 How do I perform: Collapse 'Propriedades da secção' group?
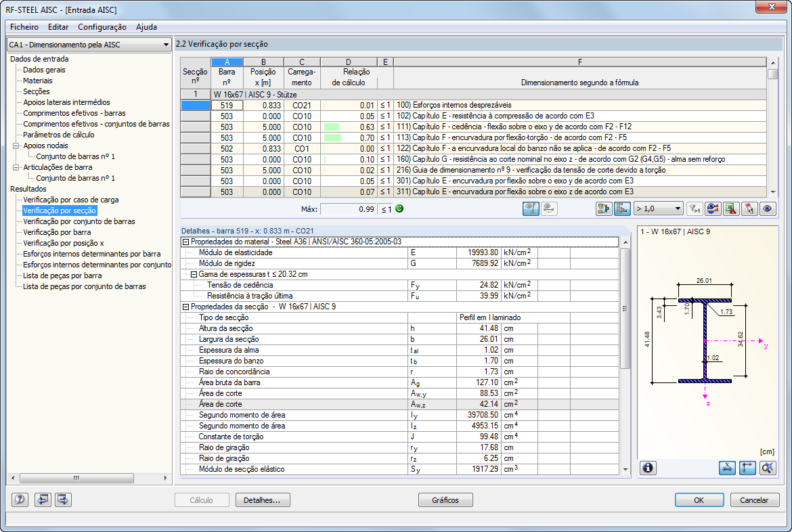pyautogui.click(x=185, y=307)
